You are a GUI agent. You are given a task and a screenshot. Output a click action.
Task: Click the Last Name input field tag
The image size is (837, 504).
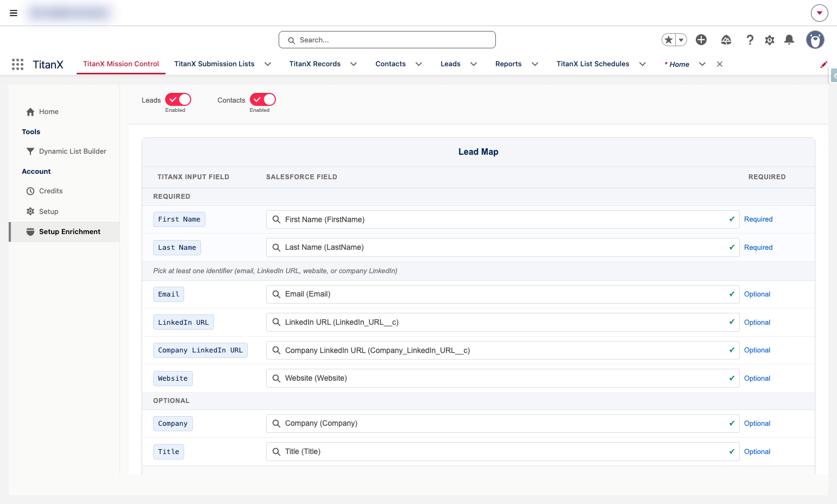(x=177, y=248)
